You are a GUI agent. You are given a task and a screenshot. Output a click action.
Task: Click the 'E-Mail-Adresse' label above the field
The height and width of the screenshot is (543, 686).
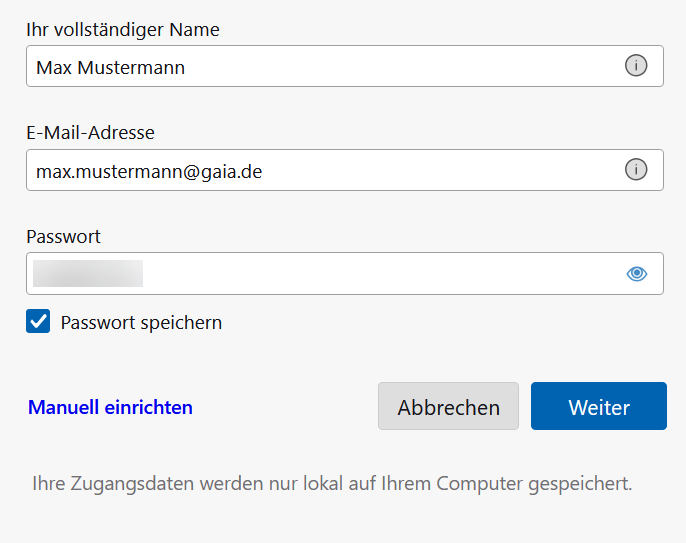coord(90,133)
